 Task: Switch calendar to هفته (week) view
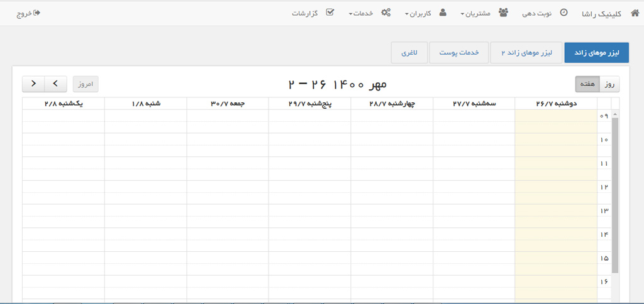click(x=587, y=84)
